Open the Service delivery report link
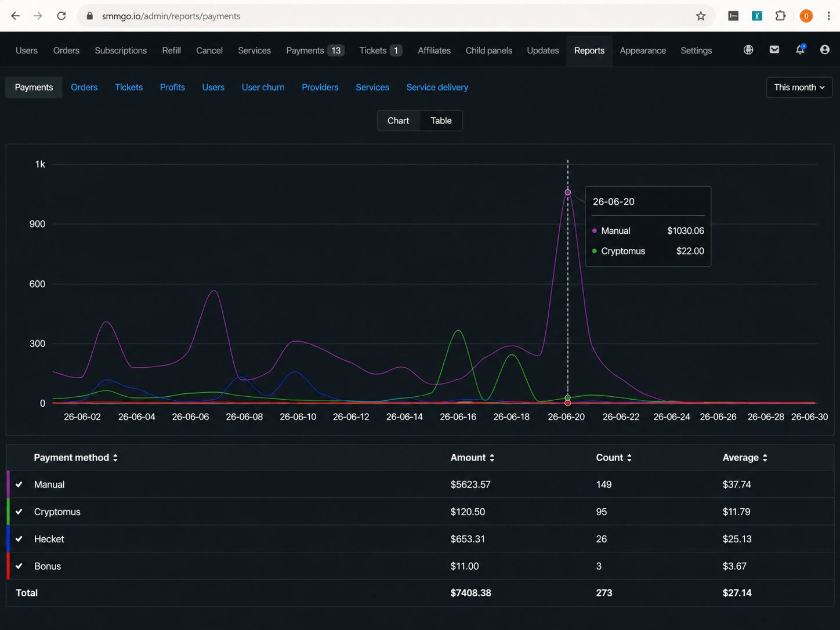840x630 pixels. click(x=437, y=87)
